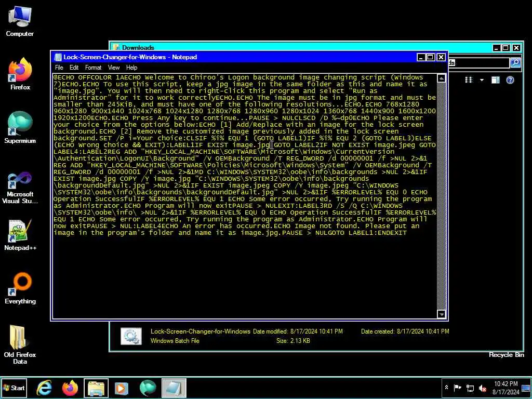Click inside the Notepad text area

245,196
